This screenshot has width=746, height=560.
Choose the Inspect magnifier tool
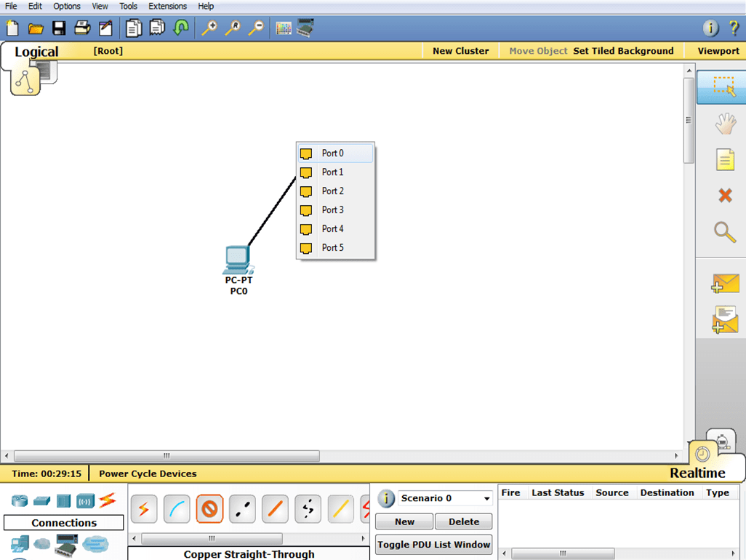(x=724, y=232)
